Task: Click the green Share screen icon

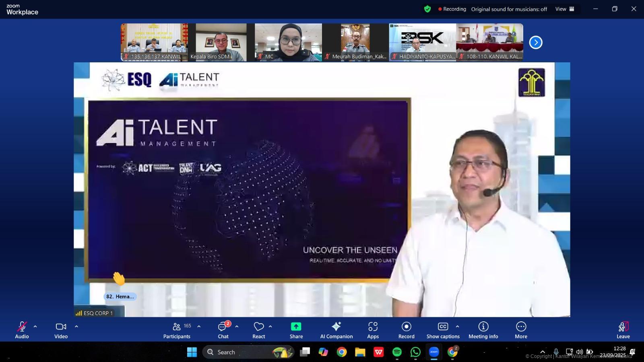Action: (x=296, y=327)
